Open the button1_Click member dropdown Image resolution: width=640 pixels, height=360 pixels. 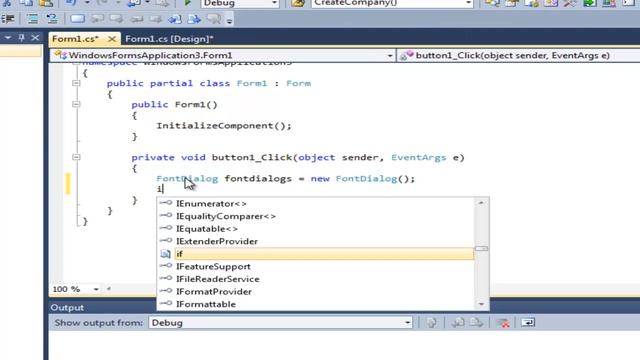point(519,56)
